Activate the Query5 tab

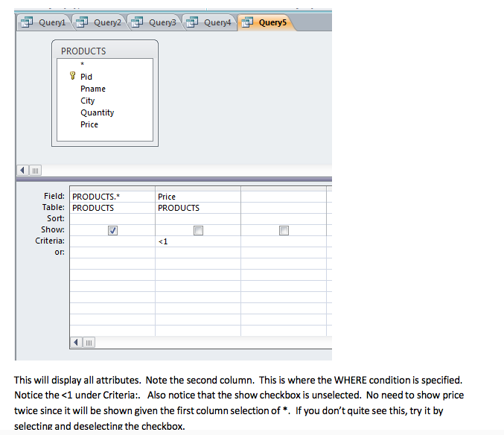[266, 22]
